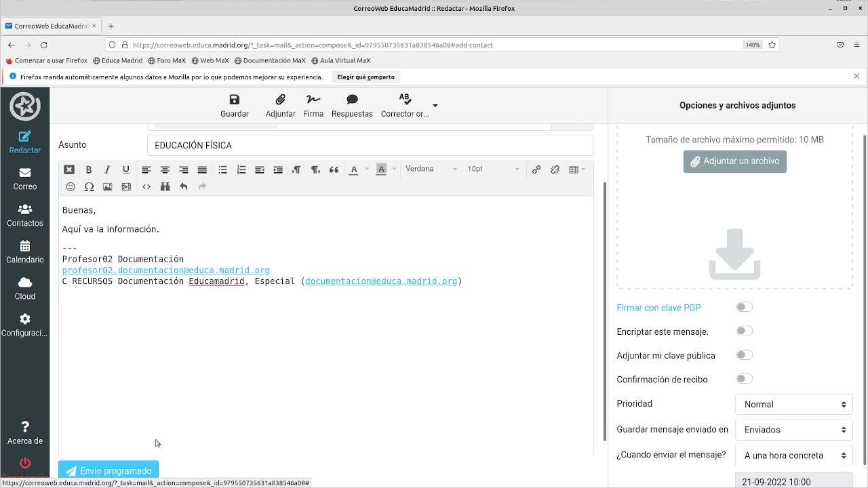Open Verdana font family dropdown
Screen dimensions: 868x488
(x=431, y=169)
